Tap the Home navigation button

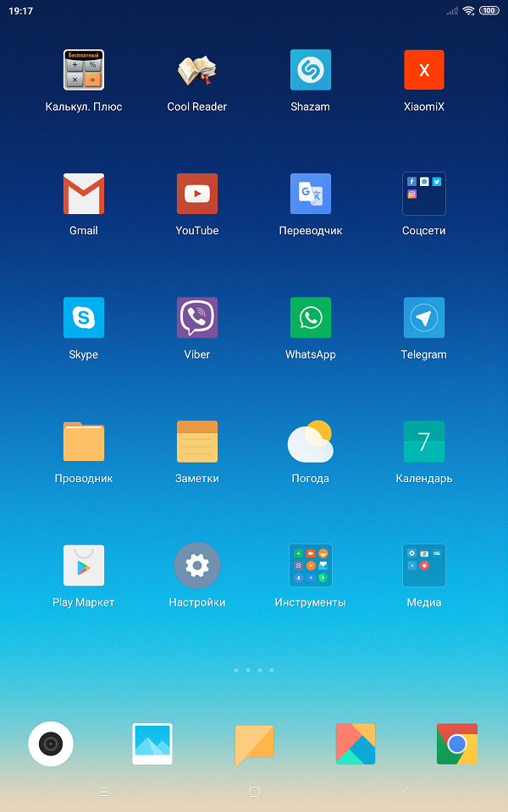click(x=254, y=792)
